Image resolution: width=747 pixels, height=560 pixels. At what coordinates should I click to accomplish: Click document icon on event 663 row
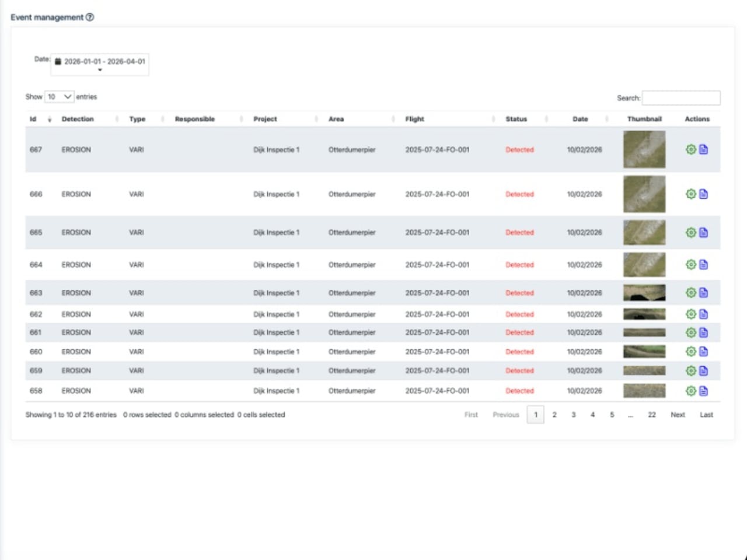[x=703, y=292]
